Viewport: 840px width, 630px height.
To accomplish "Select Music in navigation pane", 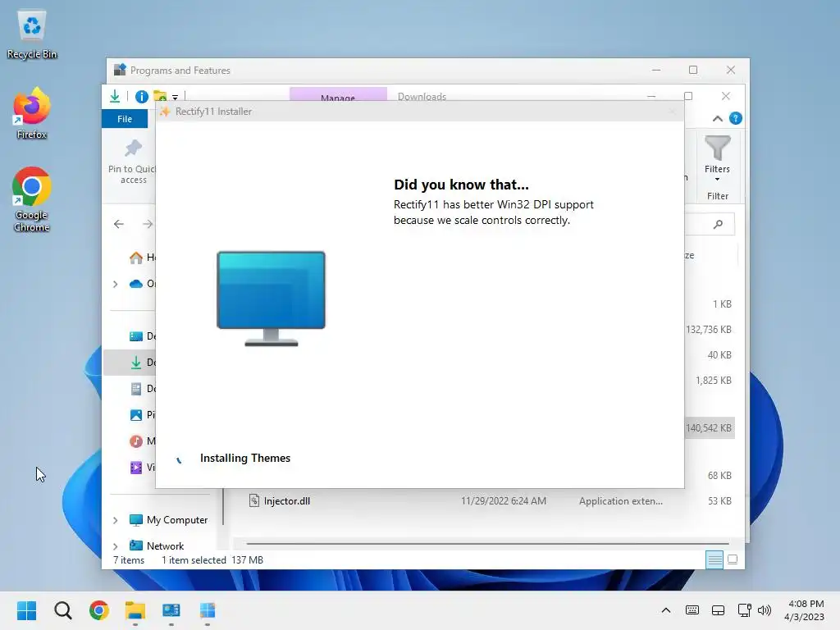I will coord(142,441).
